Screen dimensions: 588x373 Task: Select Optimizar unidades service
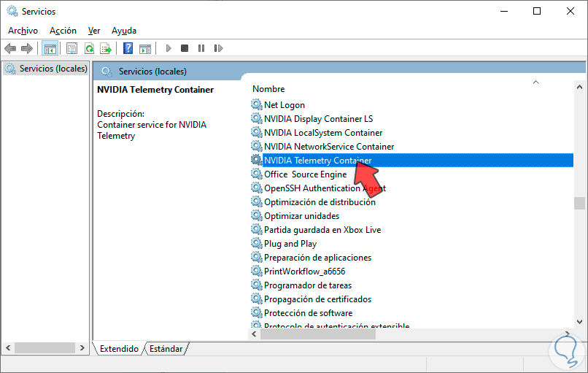[301, 216]
